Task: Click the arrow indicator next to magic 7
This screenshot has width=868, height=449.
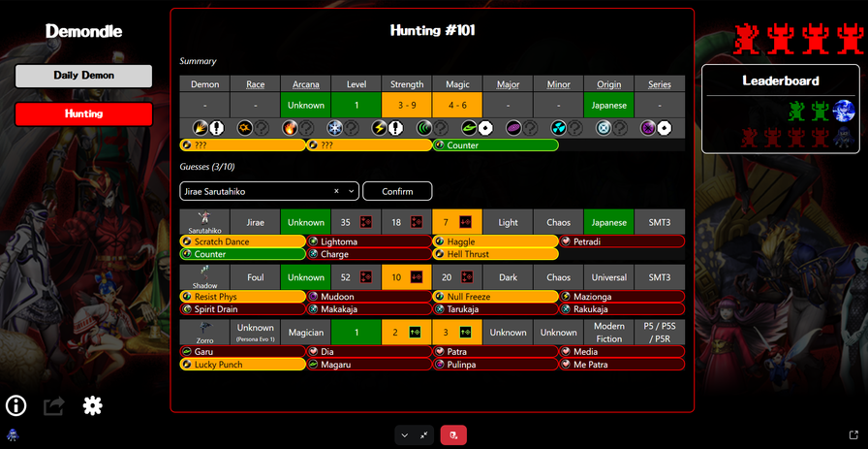Action: point(464,222)
